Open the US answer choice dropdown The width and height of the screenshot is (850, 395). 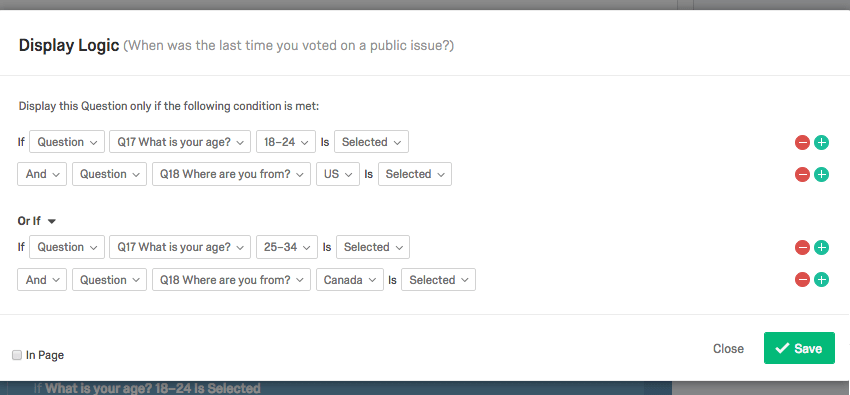pos(338,174)
